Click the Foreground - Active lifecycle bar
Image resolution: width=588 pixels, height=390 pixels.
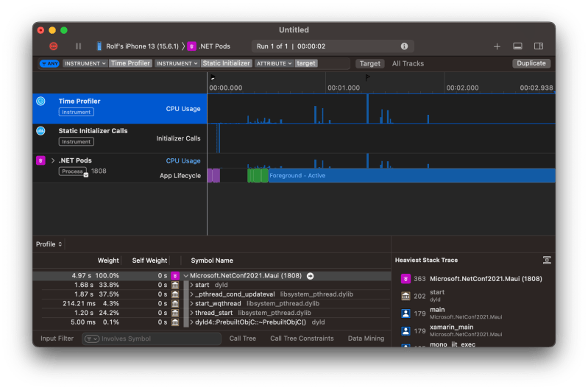point(411,175)
